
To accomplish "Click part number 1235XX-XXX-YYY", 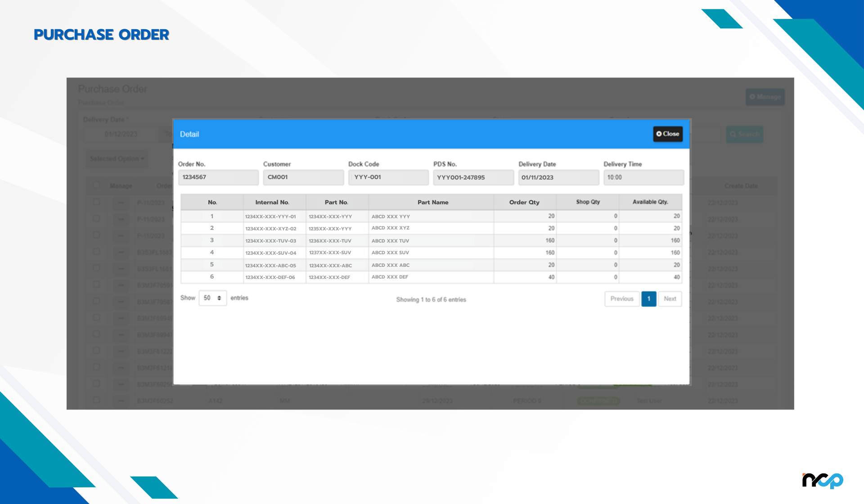I will pos(330,229).
